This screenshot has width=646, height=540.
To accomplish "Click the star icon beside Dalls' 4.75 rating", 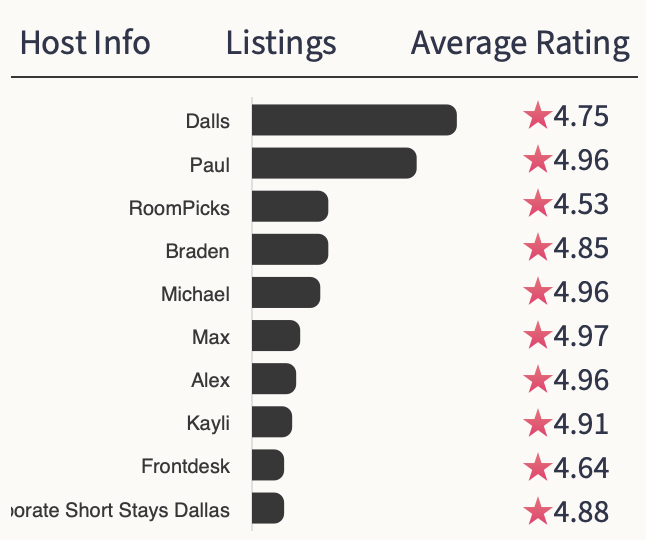I will point(537,117).
